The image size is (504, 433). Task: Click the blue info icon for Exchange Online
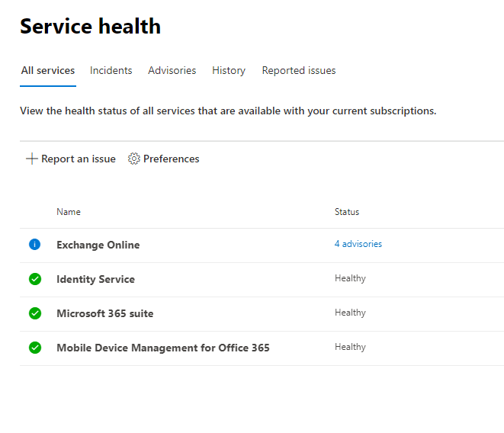point(35,244)
